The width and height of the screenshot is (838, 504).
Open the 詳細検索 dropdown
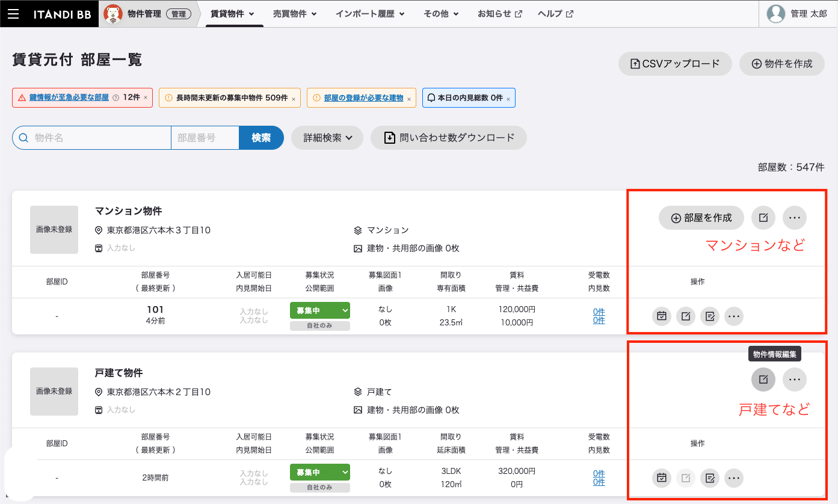pos(327,138)
